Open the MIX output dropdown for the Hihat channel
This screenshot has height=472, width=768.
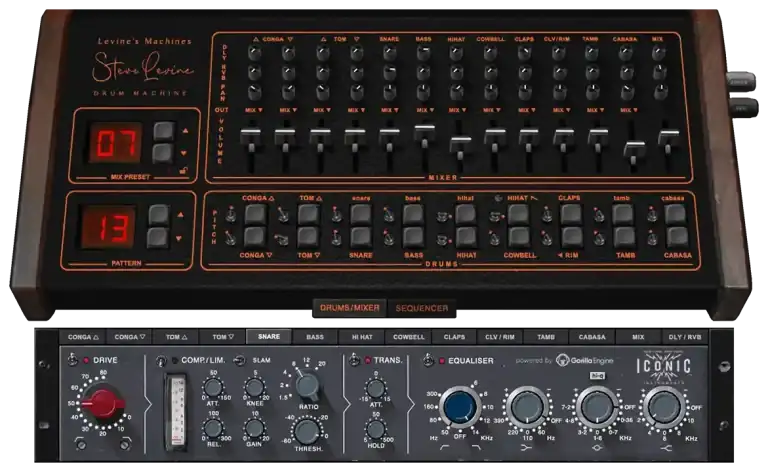pyautogui.click(x=457, y=110)
